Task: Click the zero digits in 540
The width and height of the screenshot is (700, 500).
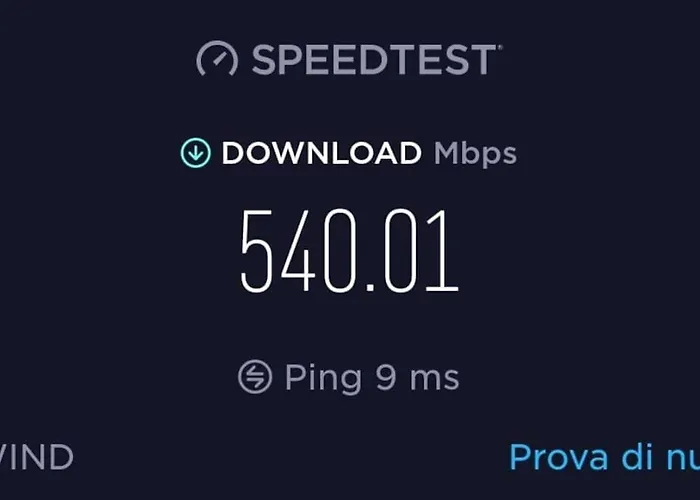Action: pos(340,250)
